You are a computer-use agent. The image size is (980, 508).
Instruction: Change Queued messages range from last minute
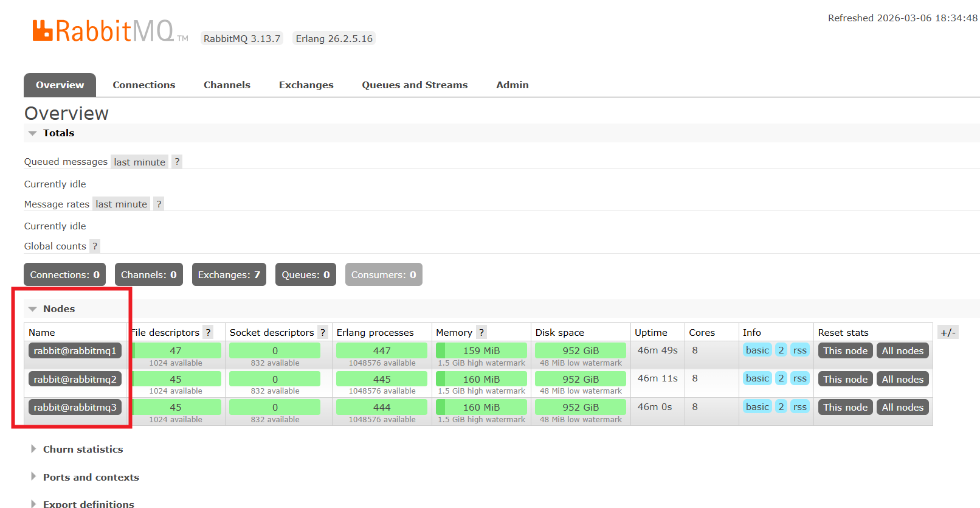139,162
